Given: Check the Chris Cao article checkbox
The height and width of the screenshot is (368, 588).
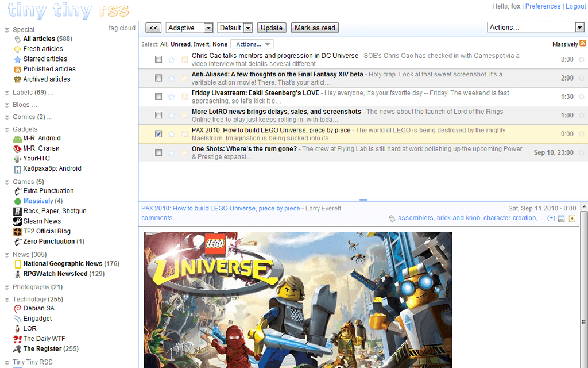Looking at the screenshot, I should (158, 59).
